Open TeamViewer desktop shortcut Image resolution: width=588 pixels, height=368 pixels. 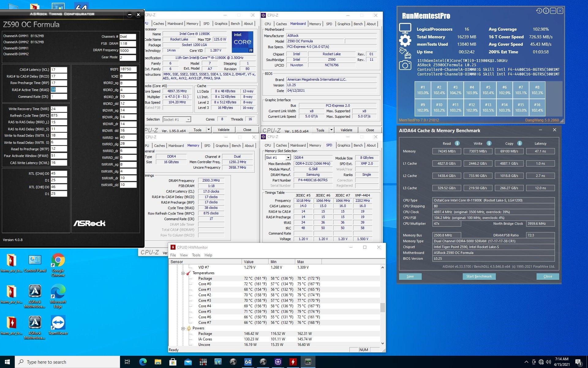point(58,325)
